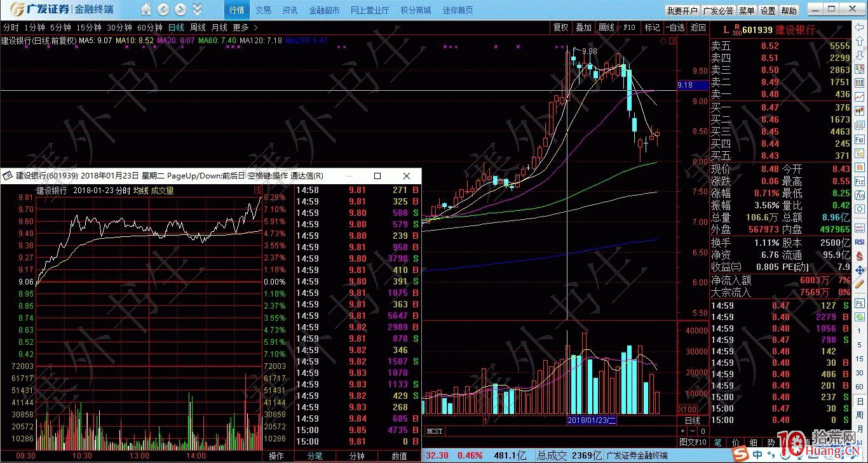The width and height of the screenshot is (868, 463).
Task: Switch chart to 1分钟 period
Action: 34,27
